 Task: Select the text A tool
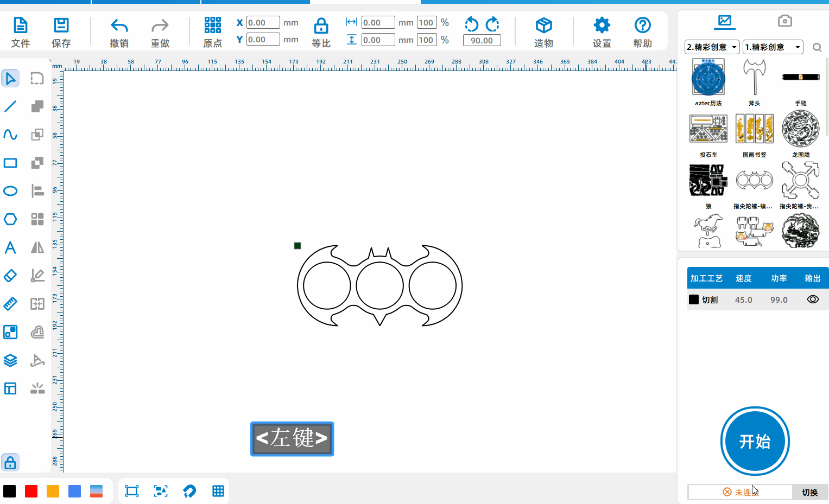click(x=10, y=248)
